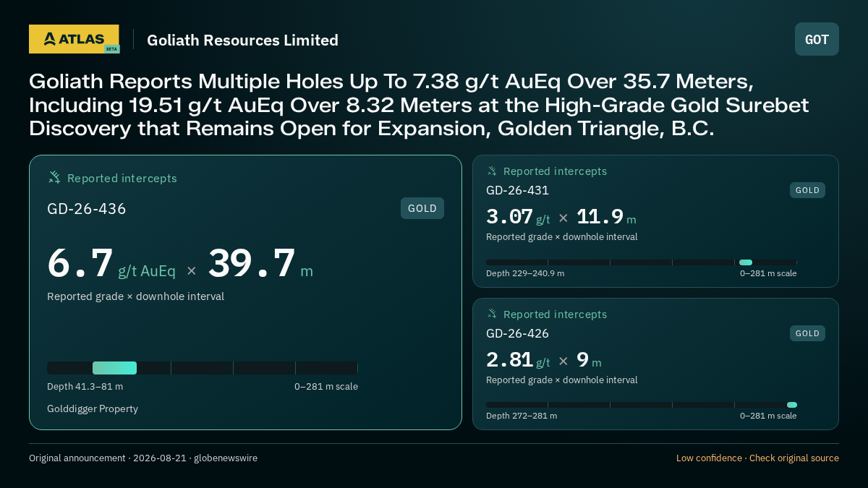Select the GOLD tag on the GD-26-436 card
The height and width of the screenshot is (488, 868).
[422, 208]
